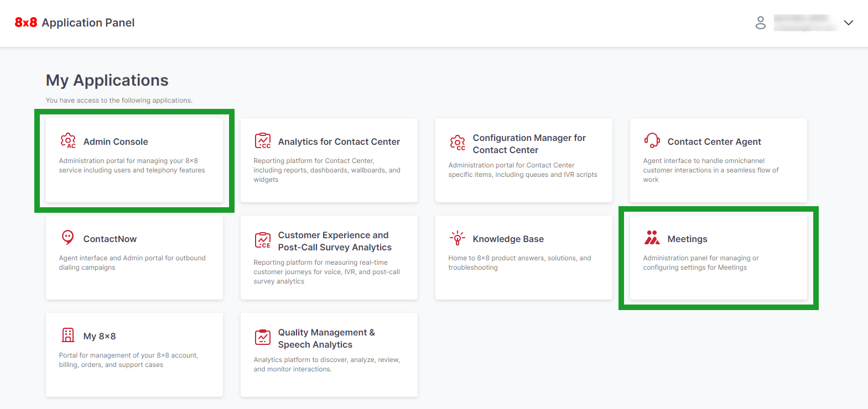868x409 pixels.
Task: Open the My 8x8 title link
Action: click(100, 336)
